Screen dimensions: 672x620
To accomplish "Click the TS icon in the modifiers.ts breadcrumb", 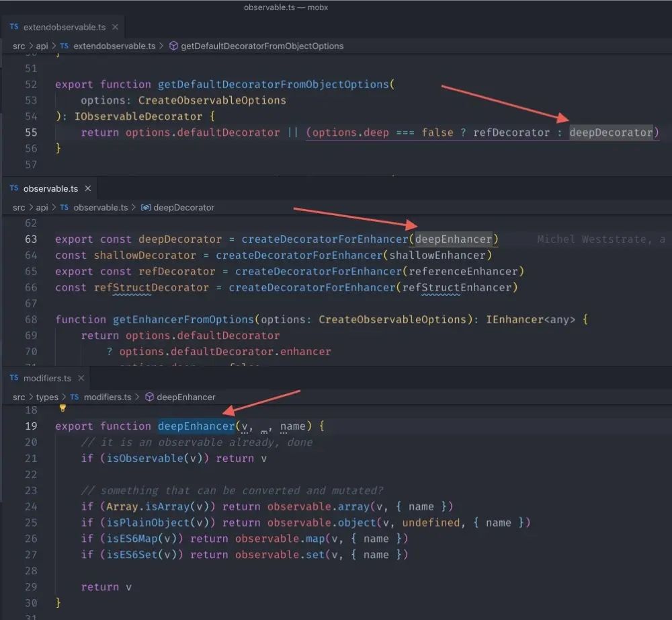I will (x=76, y=397).
